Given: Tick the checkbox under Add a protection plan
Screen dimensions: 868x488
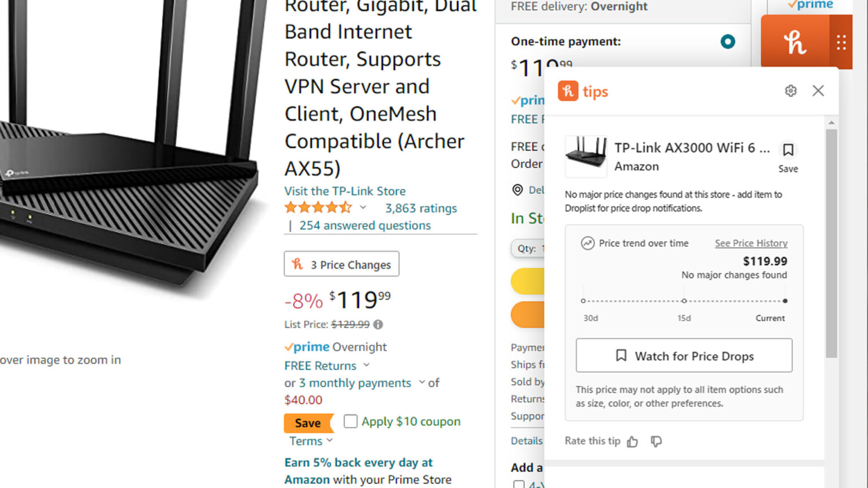Looking at the screenshot, I should pos(519,485).
